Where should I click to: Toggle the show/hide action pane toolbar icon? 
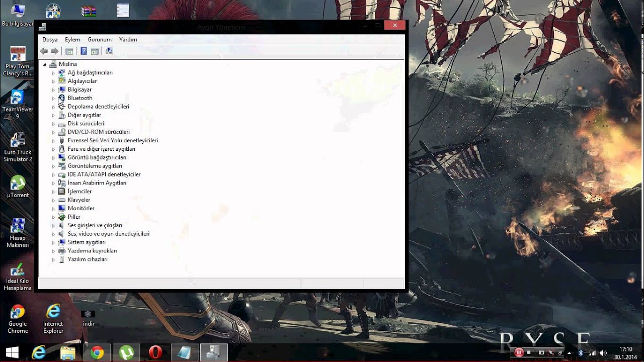(95, 51)
